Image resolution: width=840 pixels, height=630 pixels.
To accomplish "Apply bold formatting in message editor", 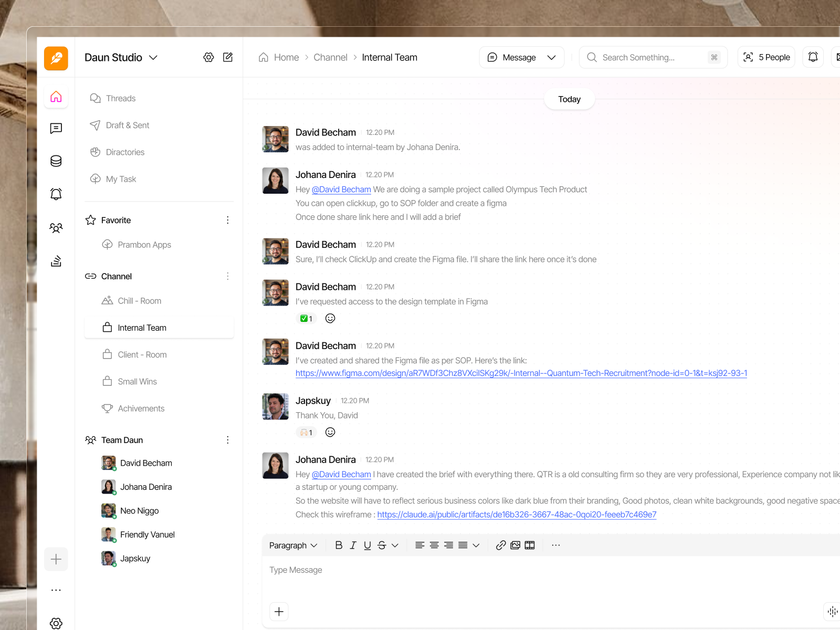I will 339,545.
